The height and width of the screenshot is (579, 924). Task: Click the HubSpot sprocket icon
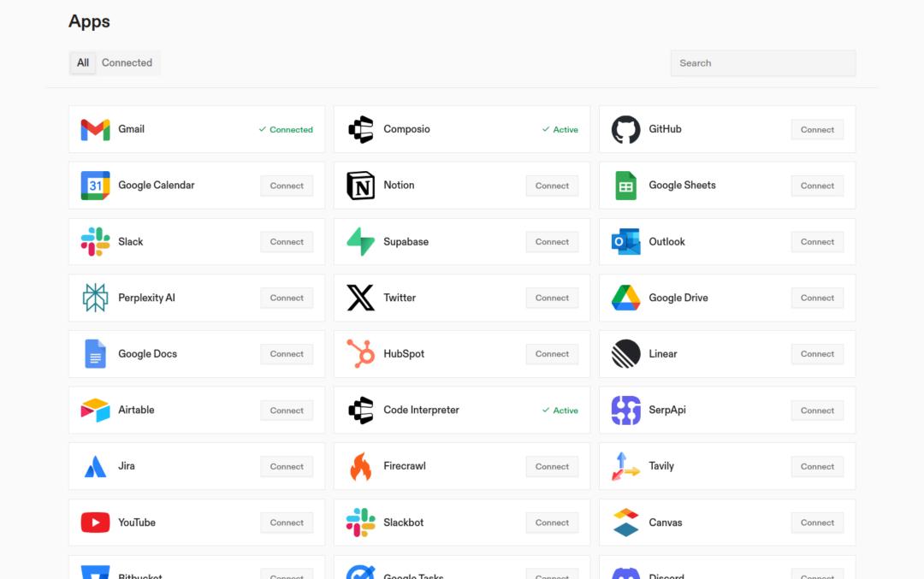tap(360, 354)
